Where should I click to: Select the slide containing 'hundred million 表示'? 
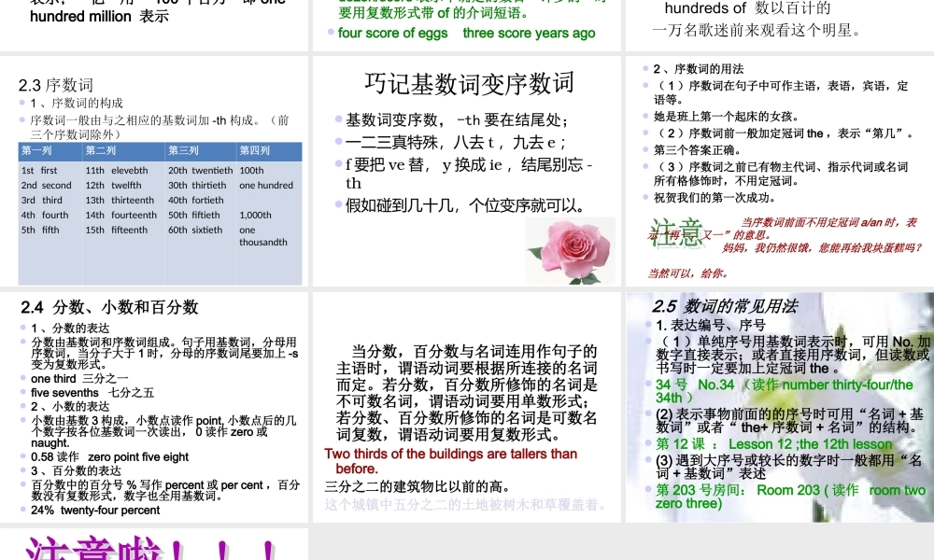tap(154, 25)
